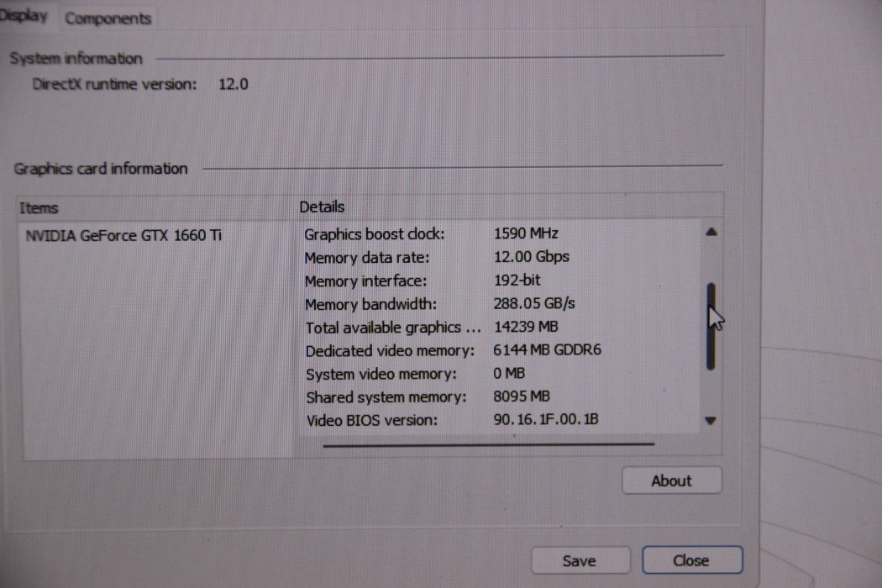The height and width of the screenshot is (588, 882).
Task: Switch to the Display tab
Action: tap(23, 16)
